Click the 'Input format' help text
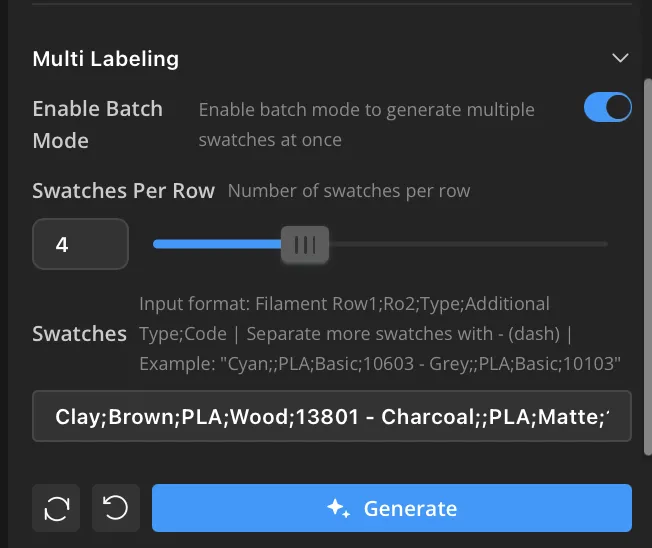The height and width of the screenshot is (548, 652). click(380, 333)
